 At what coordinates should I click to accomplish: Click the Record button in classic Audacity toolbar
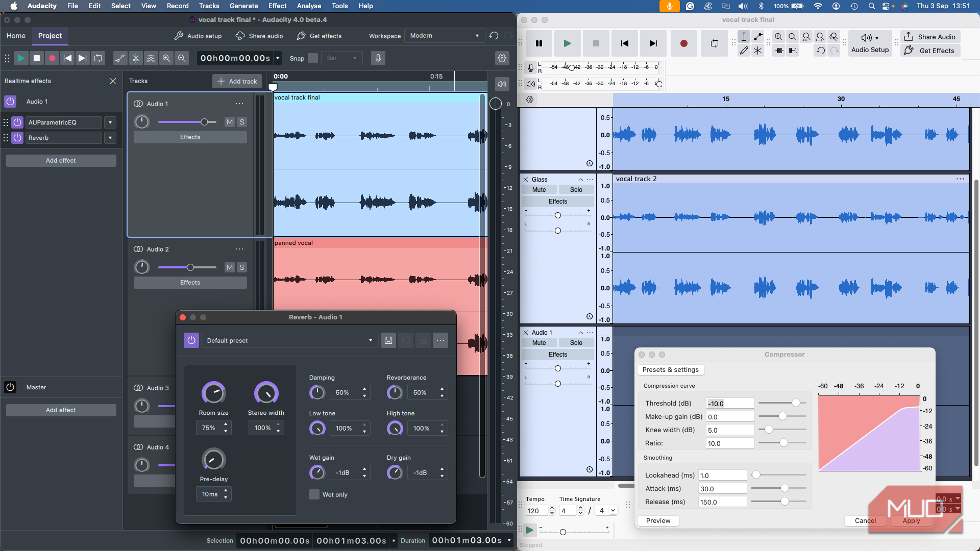coord(683,43)
